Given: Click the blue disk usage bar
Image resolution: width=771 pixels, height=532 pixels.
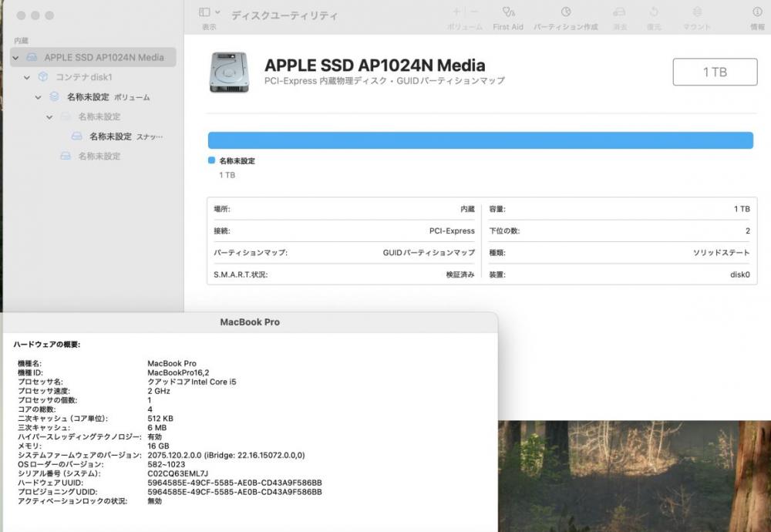Looking at the screenshot, I should click(480, 140).
